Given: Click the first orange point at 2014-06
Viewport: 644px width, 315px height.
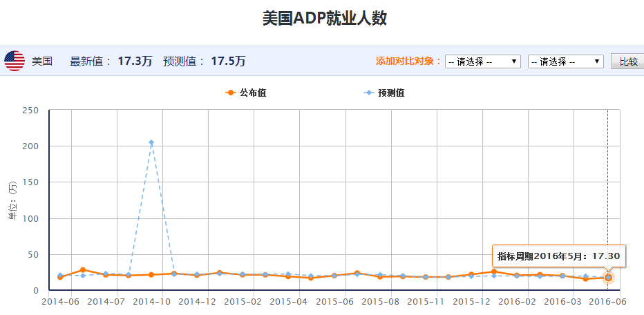Looking at the screenshot, I should [60, 277].
